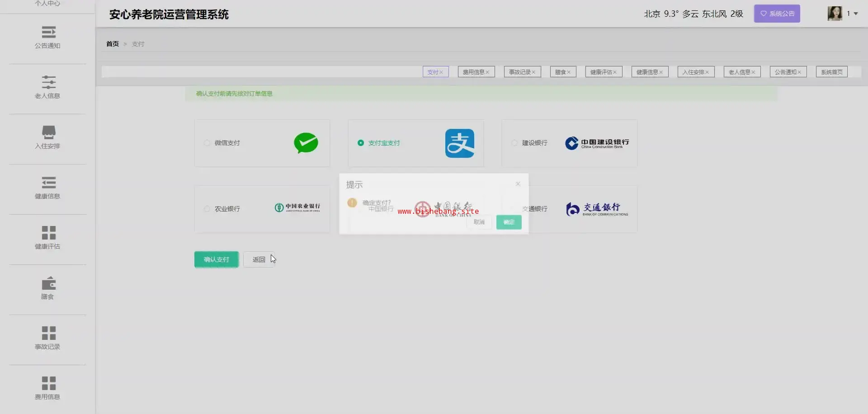Open the 老人信息 sidebar icon
The image size is (868, 414).
click(48, 82)
